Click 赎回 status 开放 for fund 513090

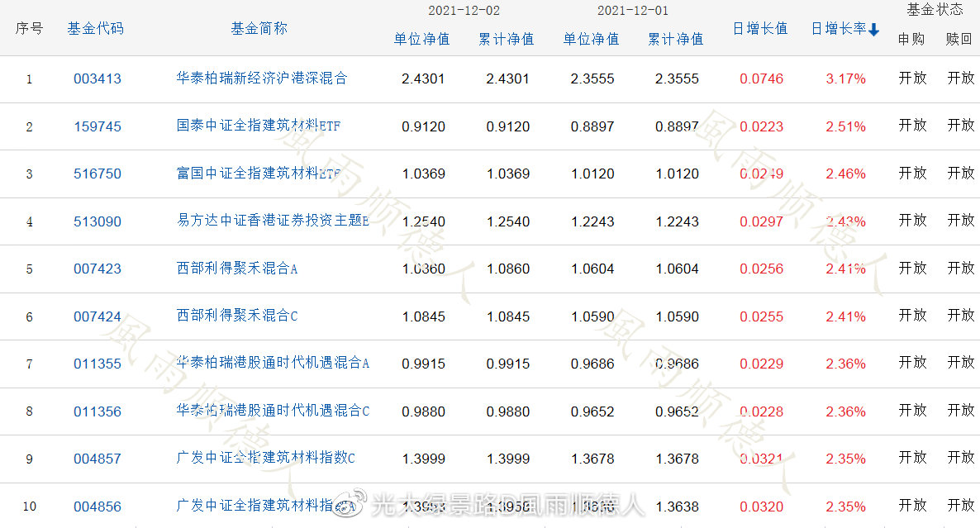click(960, 221)
